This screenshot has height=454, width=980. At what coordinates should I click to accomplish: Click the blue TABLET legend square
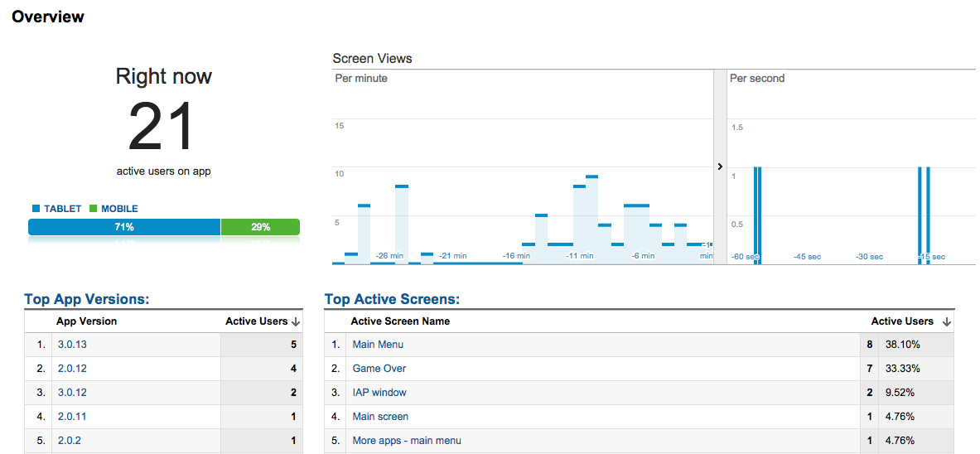click(36, 209)
